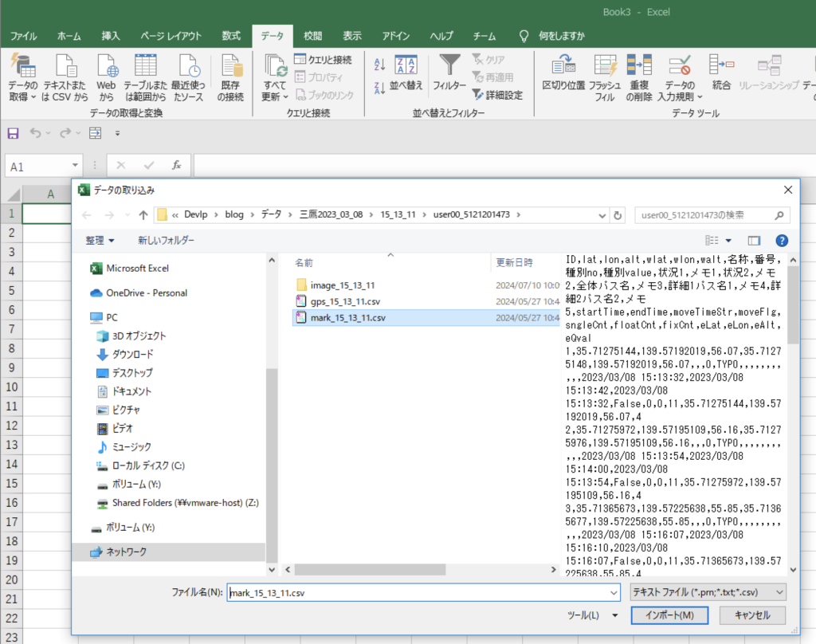Click the Import (インポート) button
The image size is (816, 644).
point(669,615)
